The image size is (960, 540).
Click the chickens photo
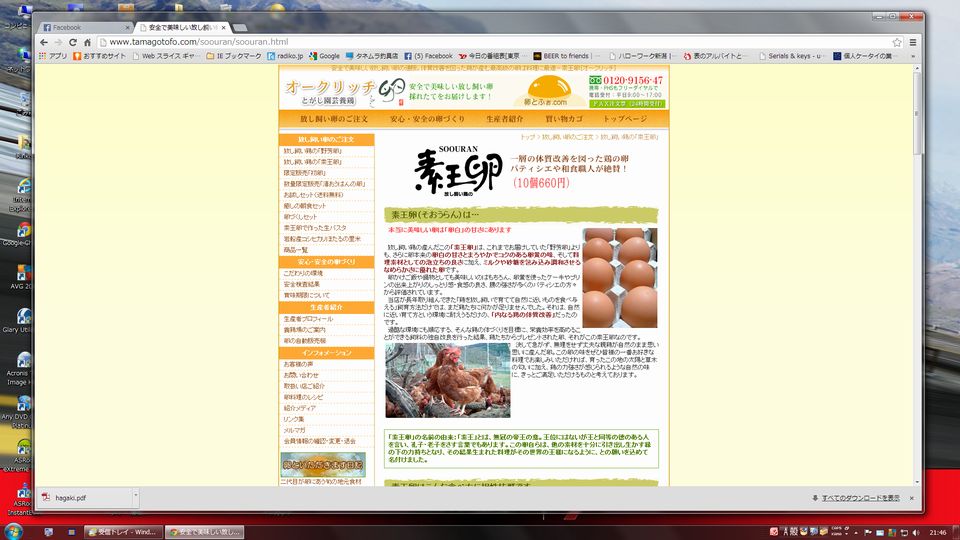pos(448,380)
